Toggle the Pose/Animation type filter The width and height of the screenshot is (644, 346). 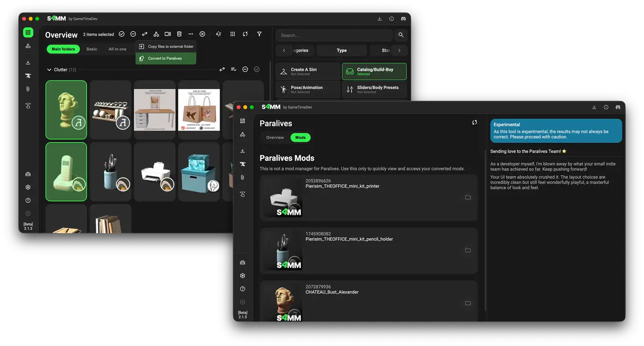tap(308, 89)
